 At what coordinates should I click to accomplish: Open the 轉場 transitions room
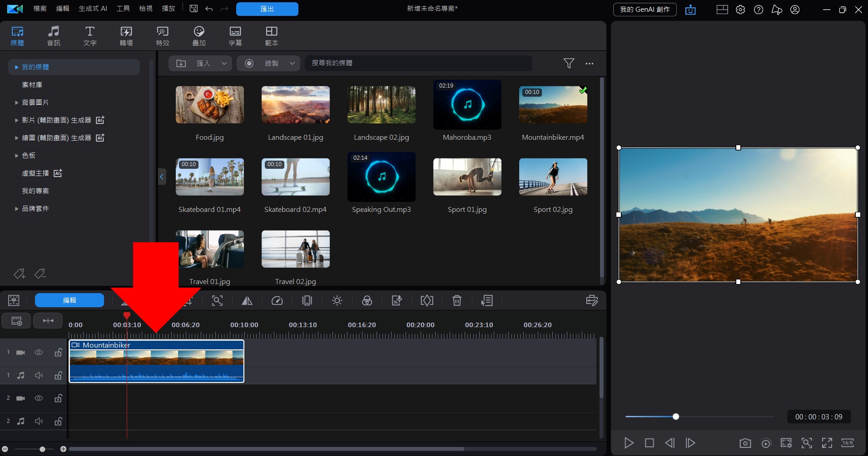[126, 36]
